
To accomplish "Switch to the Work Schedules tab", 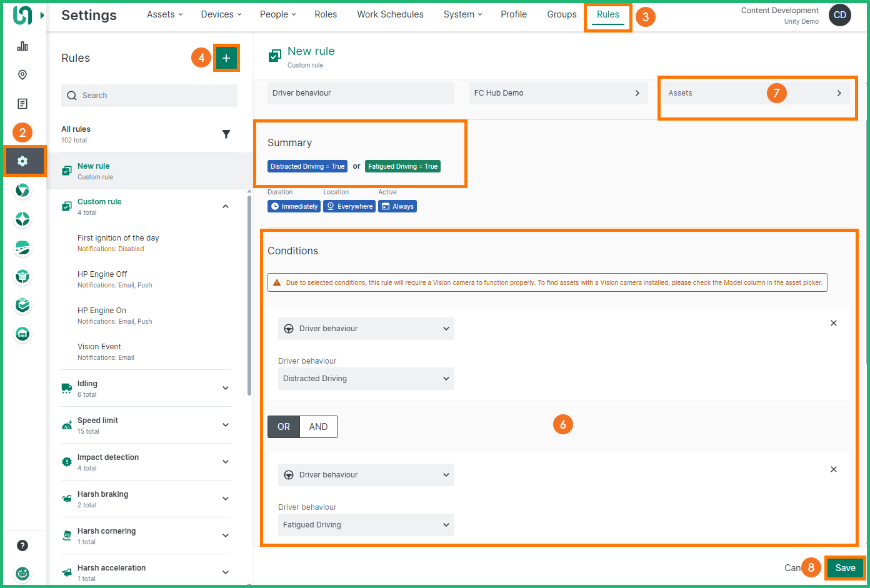I will 390,14.
